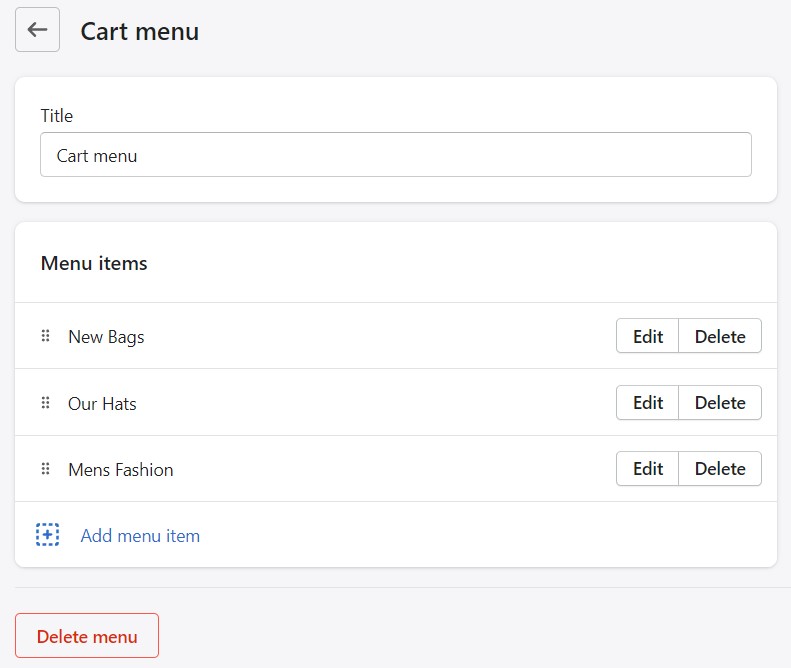Click the dashed plus icon for adding items
This screenshot has width=791, height=668.
47,535
